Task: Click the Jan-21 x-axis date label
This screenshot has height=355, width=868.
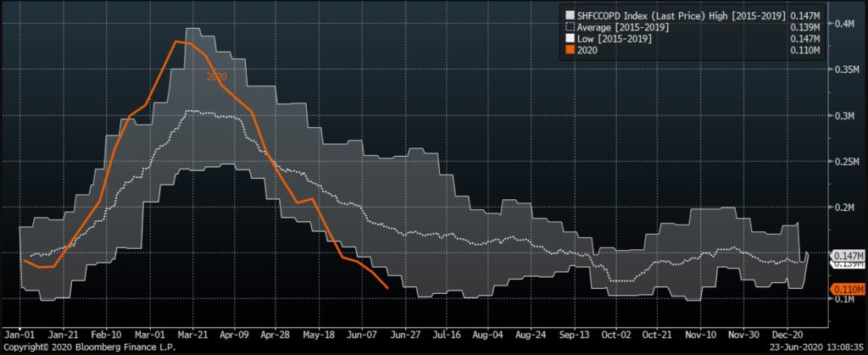Action: pos(63,335)
